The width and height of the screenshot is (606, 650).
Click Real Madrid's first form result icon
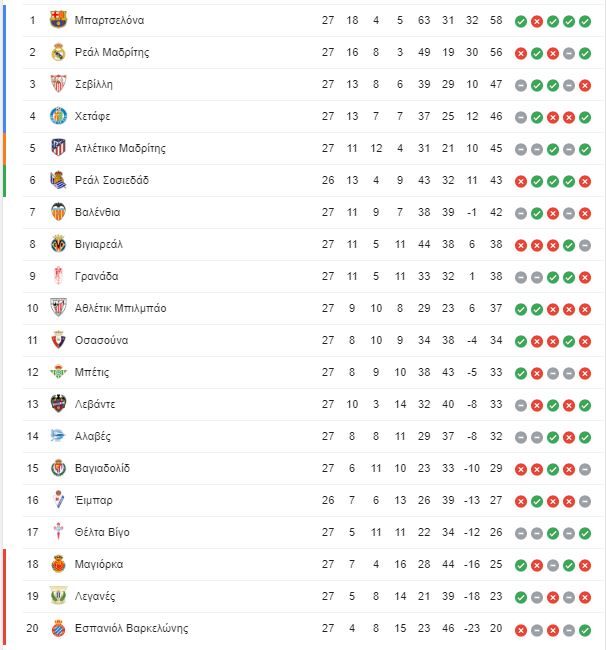tap(521, 52)
